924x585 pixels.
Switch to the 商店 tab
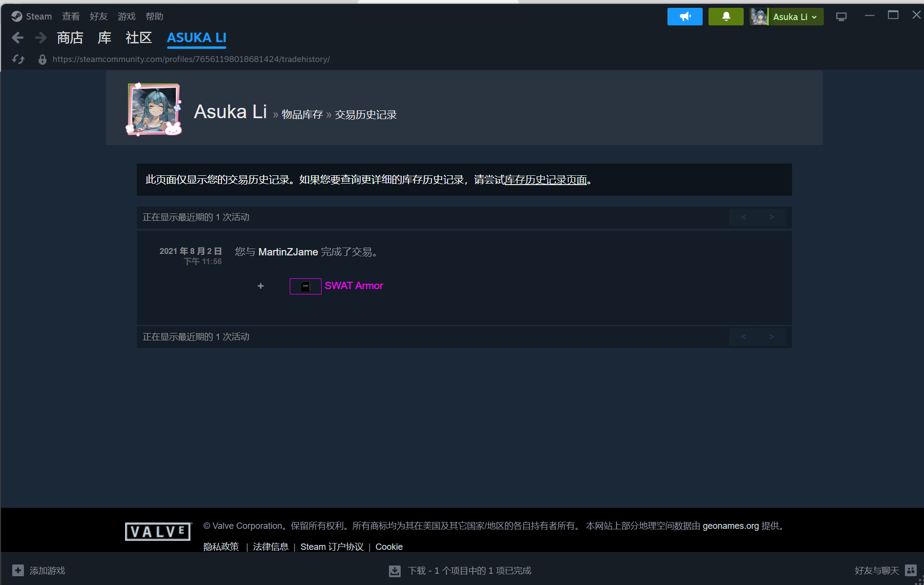point(70,38)
